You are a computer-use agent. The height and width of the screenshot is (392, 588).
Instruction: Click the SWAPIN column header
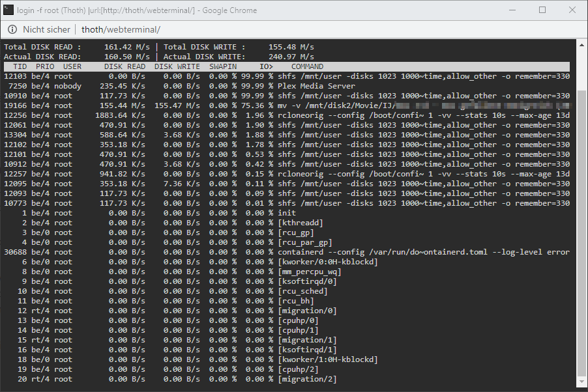[x=223, y=66]
